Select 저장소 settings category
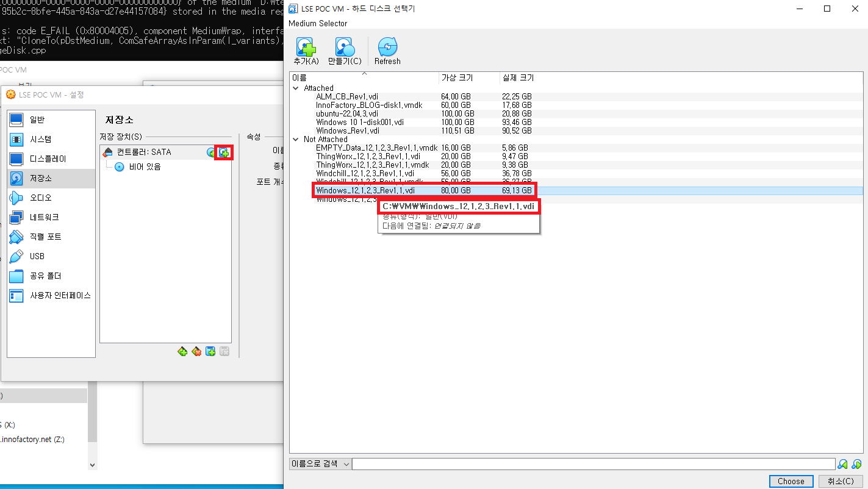This screenshot has width=868, height=489. pyautogui.click(x=51, y=179)
